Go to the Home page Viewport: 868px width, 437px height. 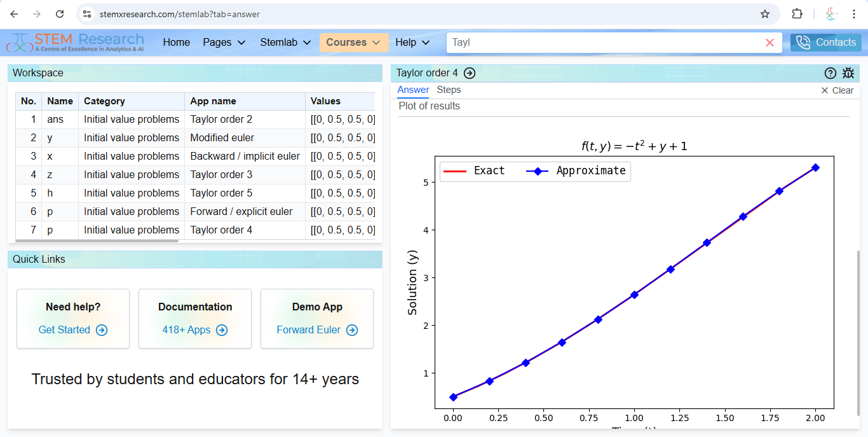coord(176,42)
